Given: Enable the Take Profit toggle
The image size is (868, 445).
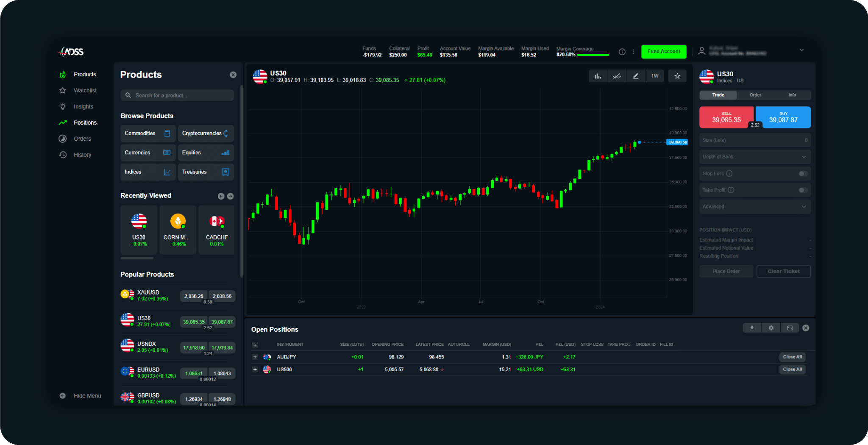Looking at the screenshot, I should coord(803,190).
